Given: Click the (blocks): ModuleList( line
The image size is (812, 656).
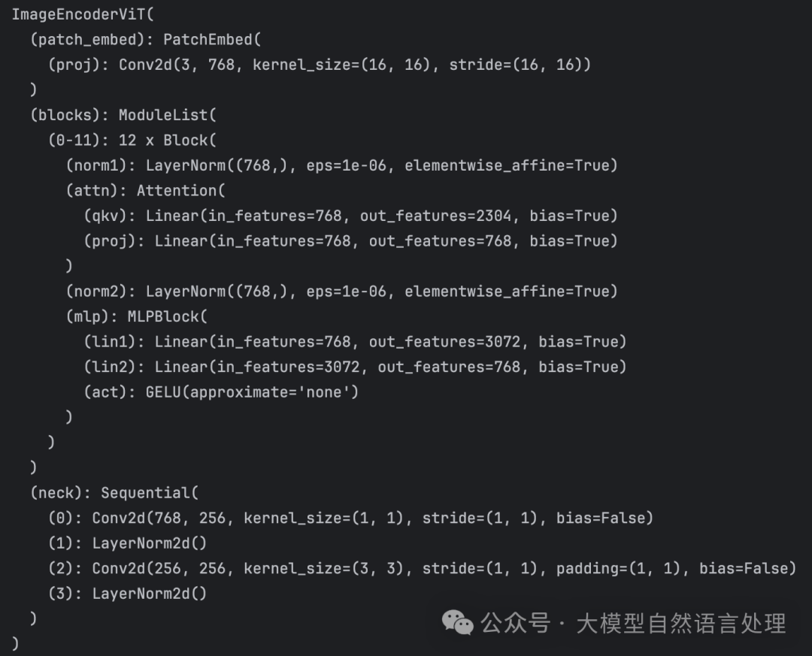Looking at the screenshot, I should coord(123,115).
